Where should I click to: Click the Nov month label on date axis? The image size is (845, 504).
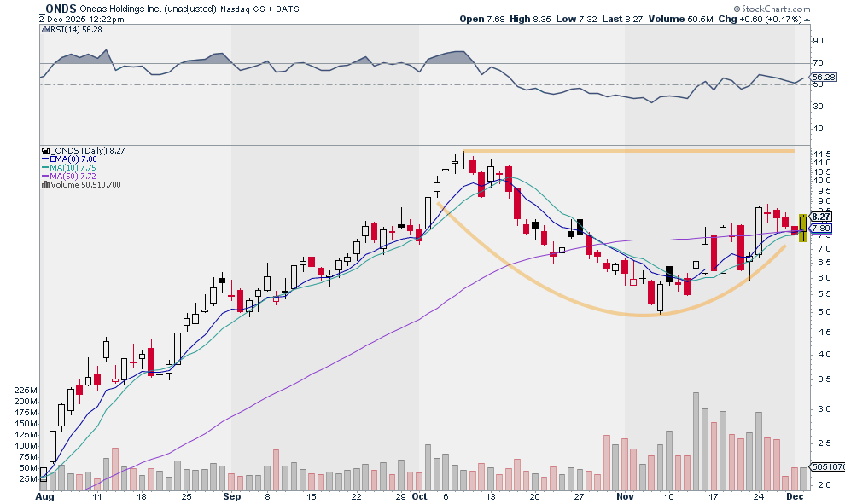(x=625, y=496)
